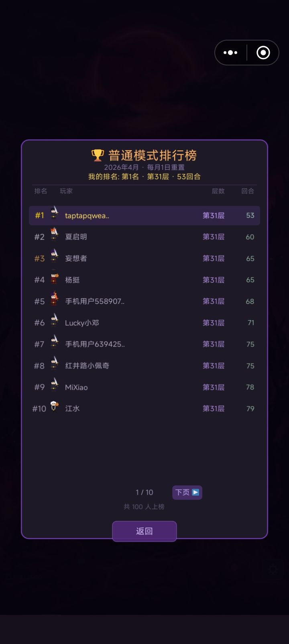Click the 1 / 10 page indicator

coord(144,492)
